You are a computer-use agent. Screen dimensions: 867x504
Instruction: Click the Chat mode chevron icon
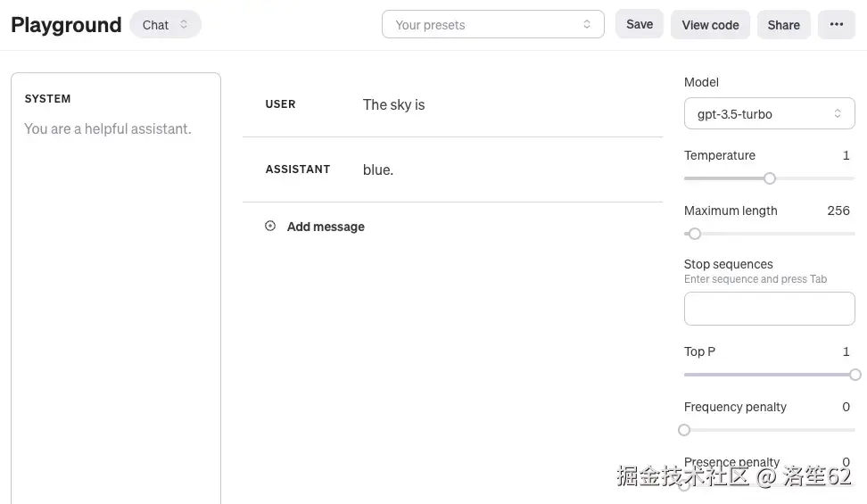click(184, 24)
